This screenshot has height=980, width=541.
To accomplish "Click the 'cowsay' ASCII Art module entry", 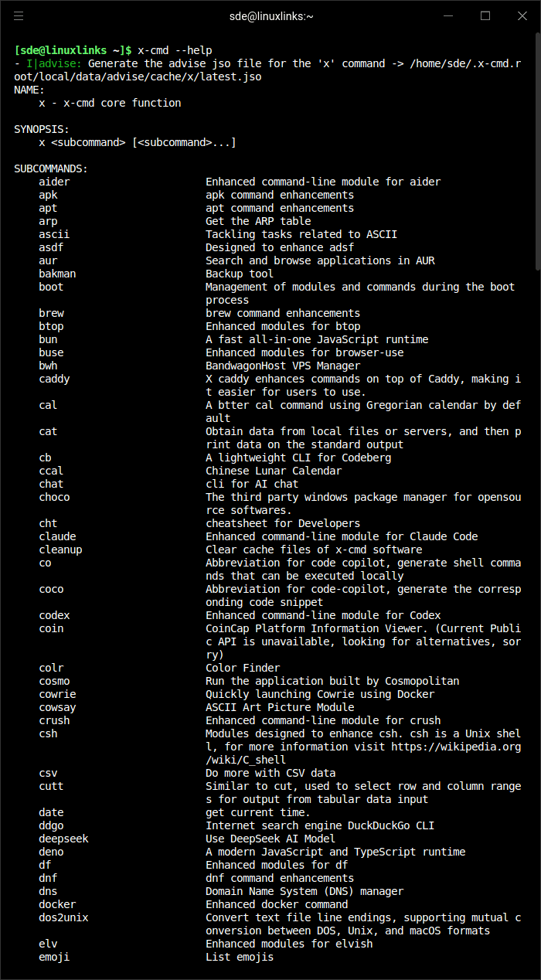I will [57, 706].
